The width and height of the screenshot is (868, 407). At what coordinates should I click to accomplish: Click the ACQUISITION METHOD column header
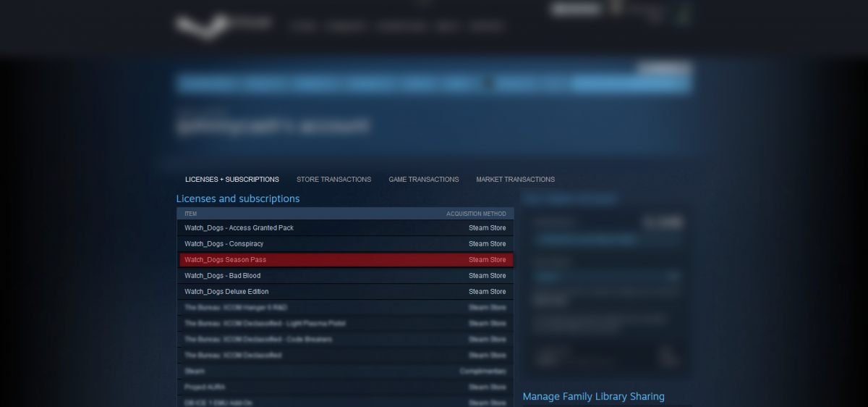click(x=476, y=214)
